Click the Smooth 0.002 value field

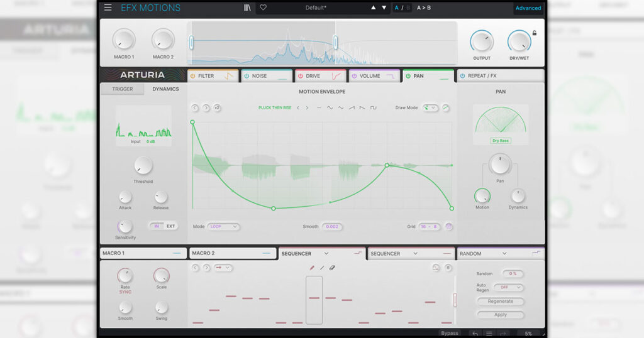point(332,226)
